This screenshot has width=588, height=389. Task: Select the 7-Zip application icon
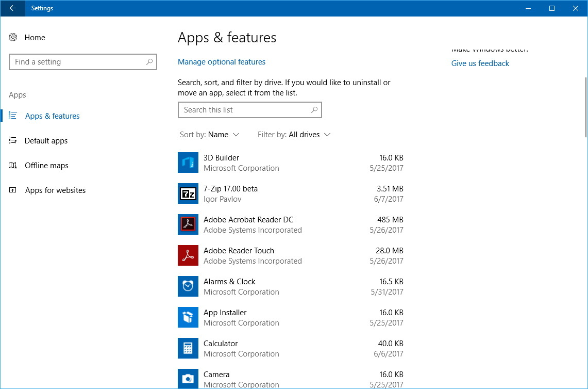point(188,193)
